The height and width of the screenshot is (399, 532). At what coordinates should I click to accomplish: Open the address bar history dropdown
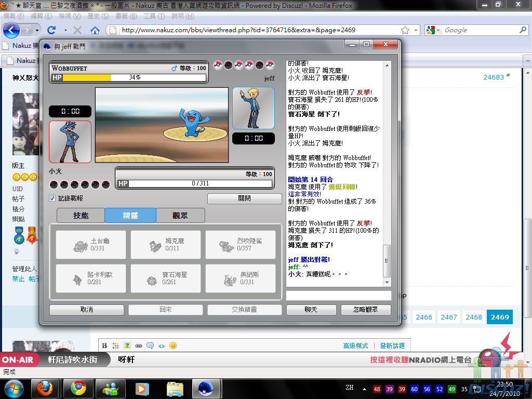tap(416, 30)
